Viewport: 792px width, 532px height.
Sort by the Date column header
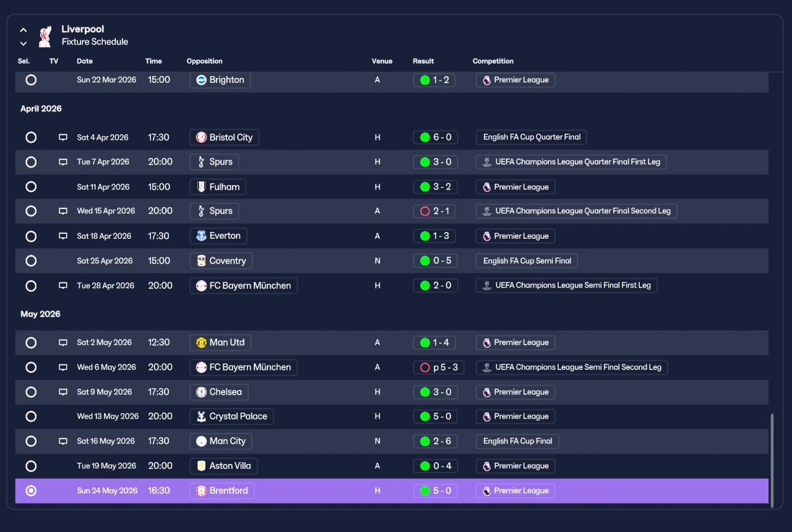click(85, 61)
